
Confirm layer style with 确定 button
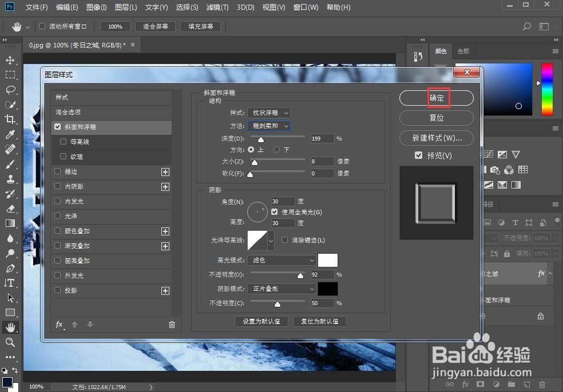[436, 98]
